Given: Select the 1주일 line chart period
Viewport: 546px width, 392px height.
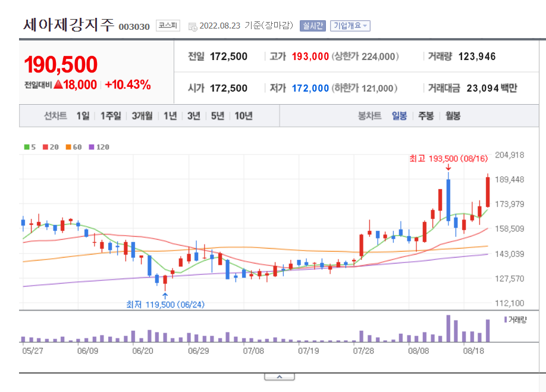Looking at the screenshot, I should (x=111, y=115).
